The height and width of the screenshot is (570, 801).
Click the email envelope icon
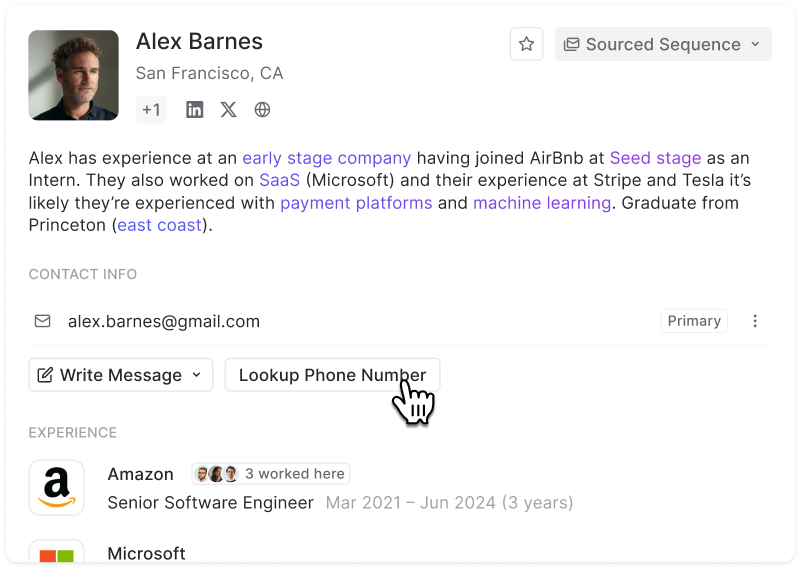click(43, 321)
